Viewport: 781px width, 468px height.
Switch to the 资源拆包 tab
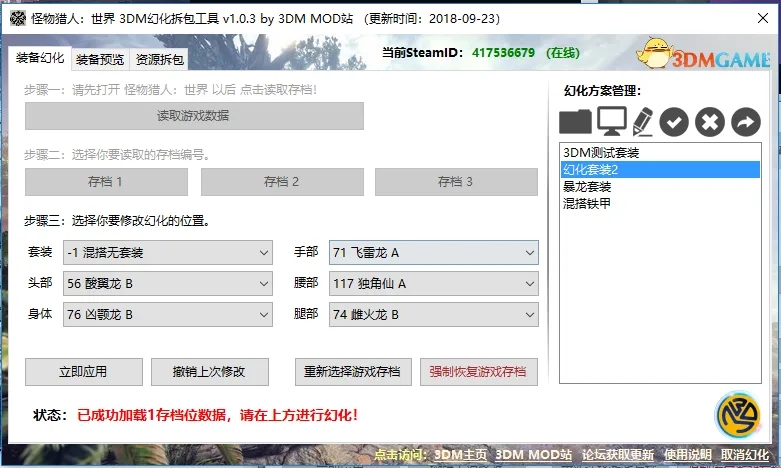click(159, 60)
